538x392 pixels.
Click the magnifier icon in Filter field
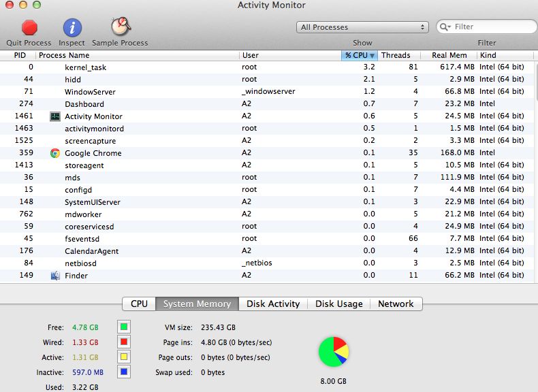pos(445,27)
